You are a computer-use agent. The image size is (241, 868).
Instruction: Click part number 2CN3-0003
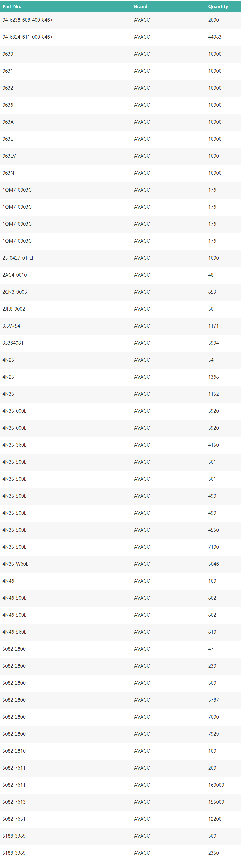pyautogui.click(x=15, y=292)
